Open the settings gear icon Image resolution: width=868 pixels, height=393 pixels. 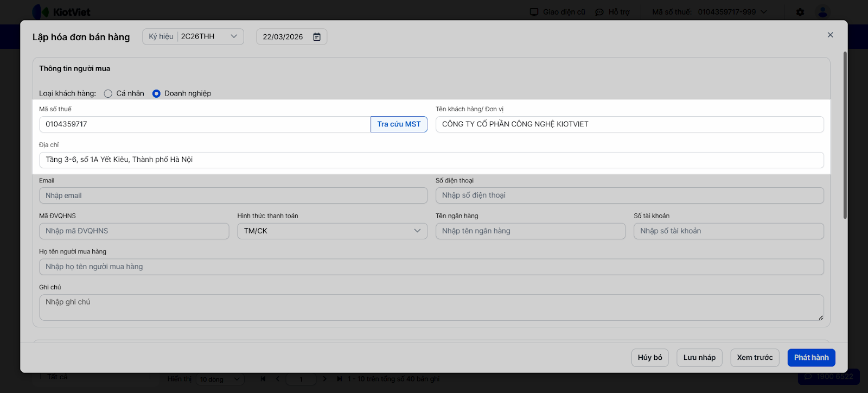coord(800,12)
